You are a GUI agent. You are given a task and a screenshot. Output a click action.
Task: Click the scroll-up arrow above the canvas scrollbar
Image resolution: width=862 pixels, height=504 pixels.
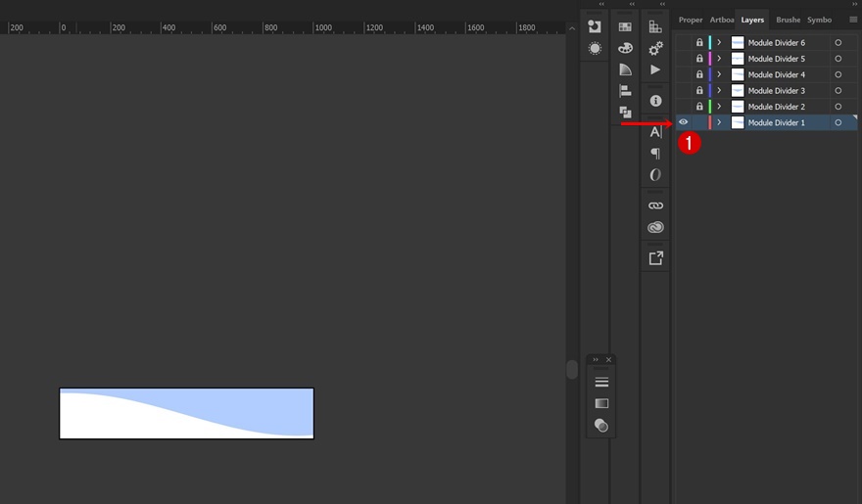point(572,28)
